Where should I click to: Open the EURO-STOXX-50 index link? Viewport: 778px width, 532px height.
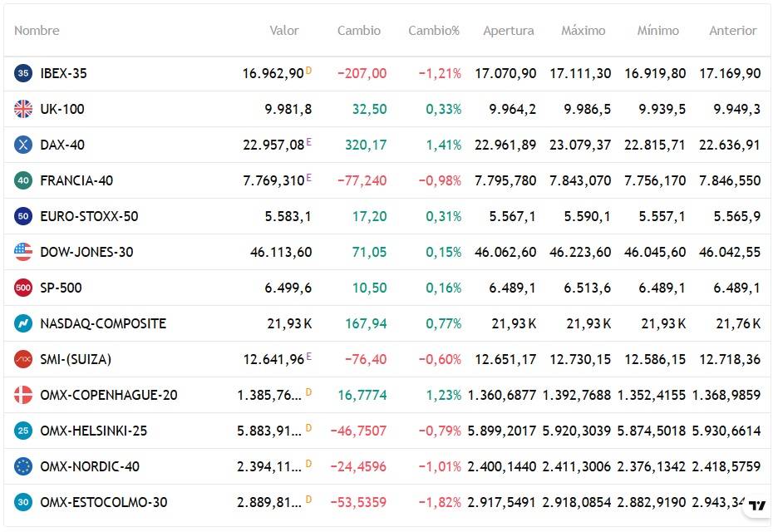click(89, 216)
